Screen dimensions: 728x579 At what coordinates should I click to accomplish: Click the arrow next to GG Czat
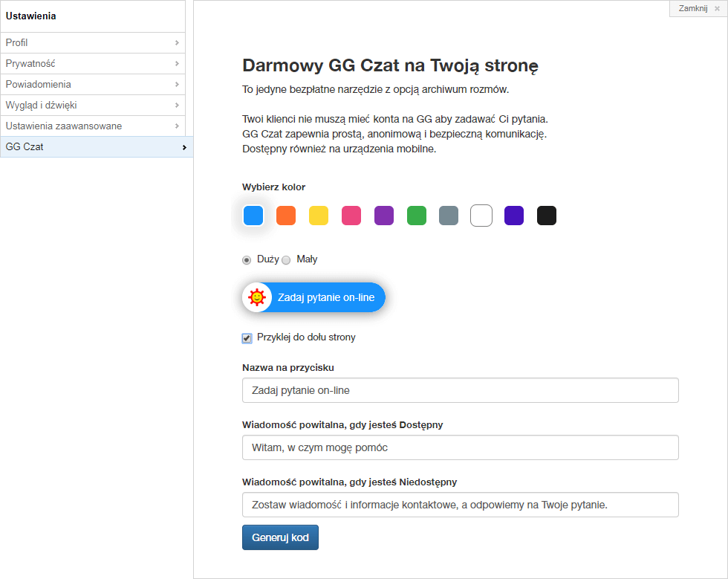pos(184,147)
